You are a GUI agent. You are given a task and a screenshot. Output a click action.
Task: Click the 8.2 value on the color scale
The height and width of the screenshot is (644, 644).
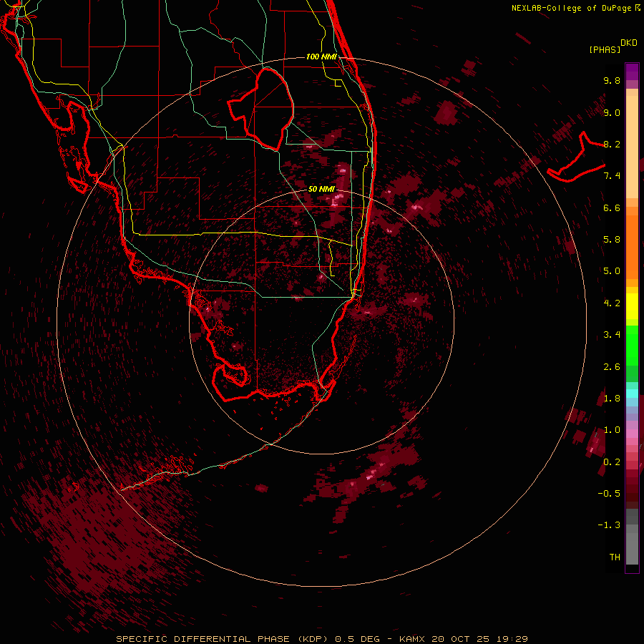click(612, 144)
